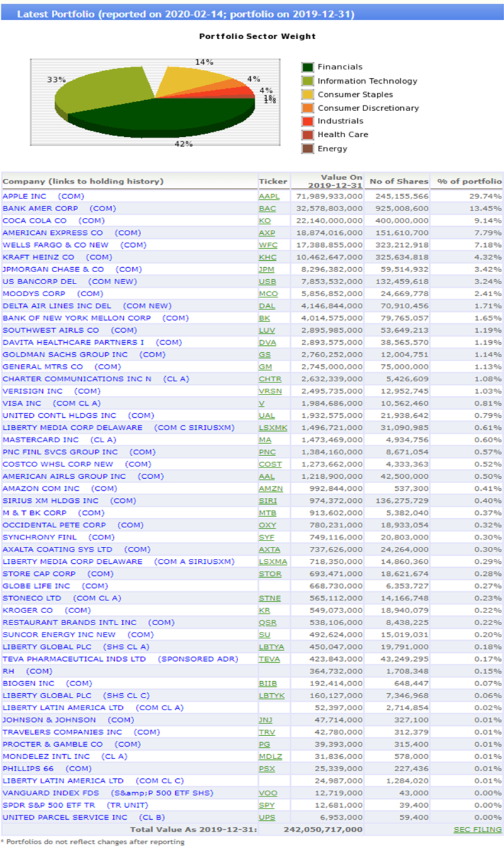The image size is (504, 850).
Task: Click the dark green Financials legend swatch
Action: [307, 67]
